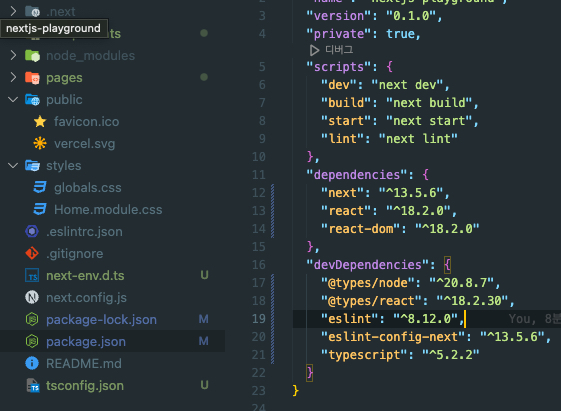Open the .gitignore file

point(75,254)
